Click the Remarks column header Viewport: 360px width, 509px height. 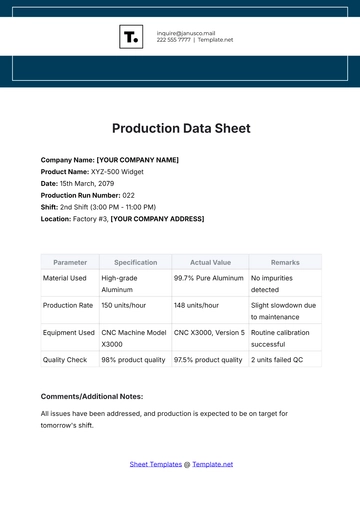click(x=285, y=262)
